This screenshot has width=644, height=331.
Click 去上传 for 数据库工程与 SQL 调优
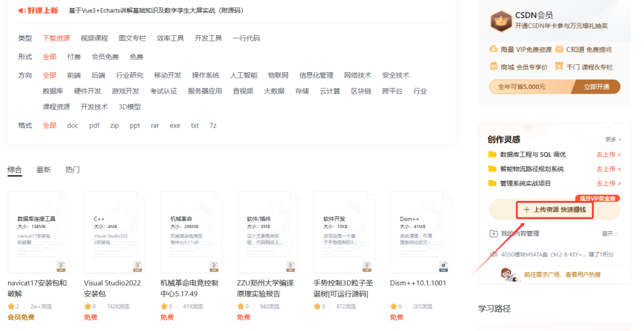pyautogui.click(x=609, y=155)
